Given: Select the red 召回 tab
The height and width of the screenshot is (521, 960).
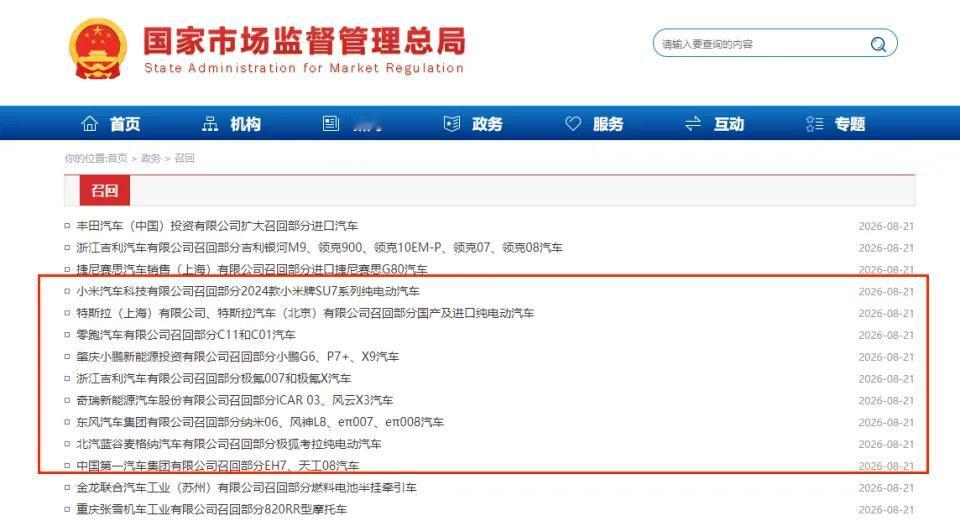Looking at the screenshot, I should pyautogui.click(x=105, y=190).
